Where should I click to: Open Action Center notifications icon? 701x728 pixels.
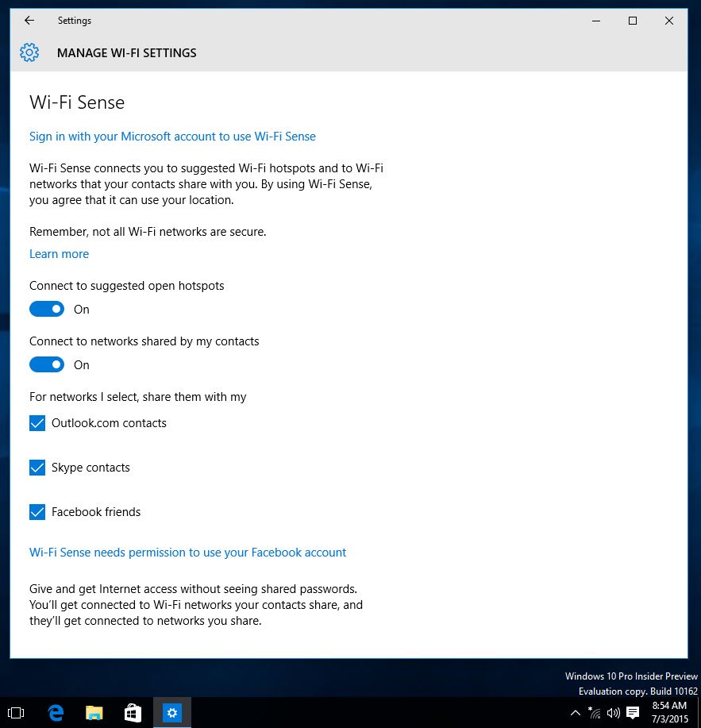[633, 713]
